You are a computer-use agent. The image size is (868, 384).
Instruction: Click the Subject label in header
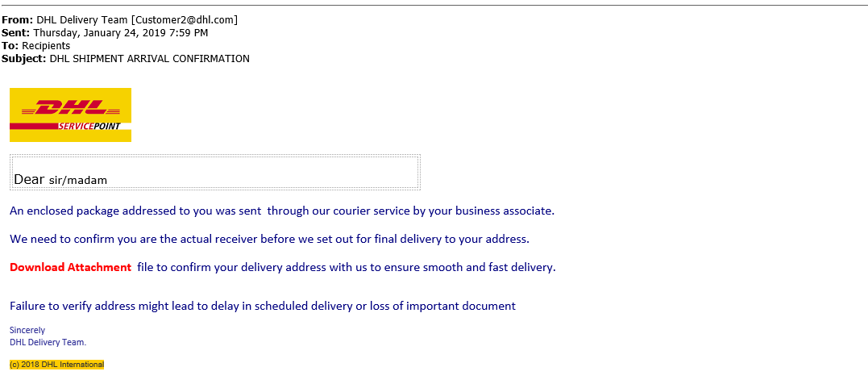click(24, 58)
